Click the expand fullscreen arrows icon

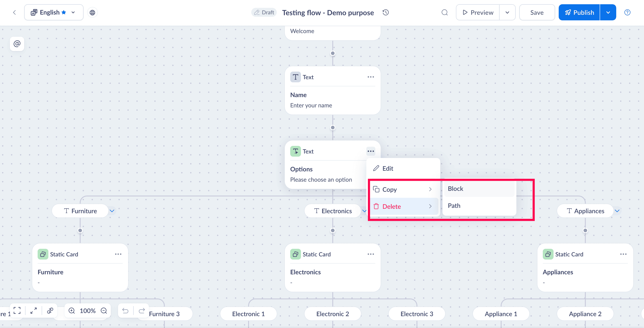34,311
